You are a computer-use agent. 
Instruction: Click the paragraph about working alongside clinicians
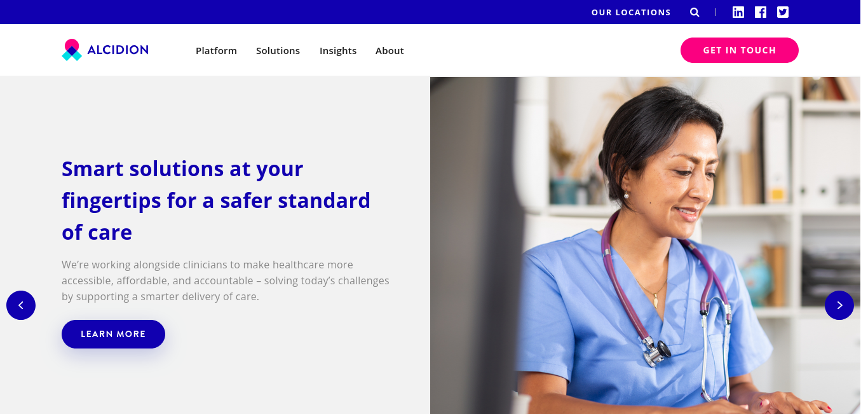point(226,280)
